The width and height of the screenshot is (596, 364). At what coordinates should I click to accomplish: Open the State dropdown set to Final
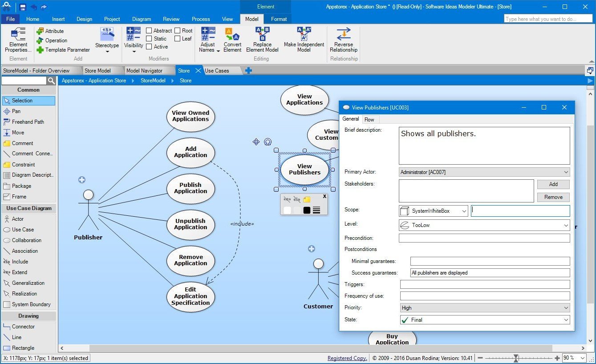point(566,320)
